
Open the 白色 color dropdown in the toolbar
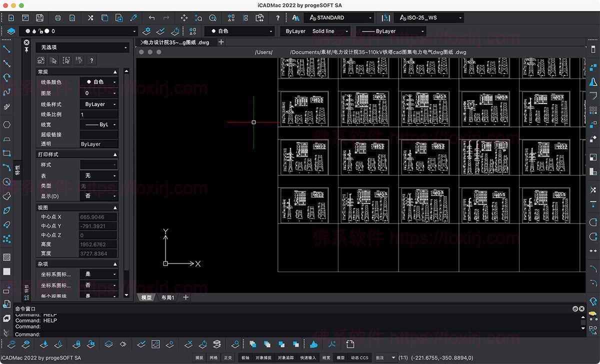[x=239, y=31]
